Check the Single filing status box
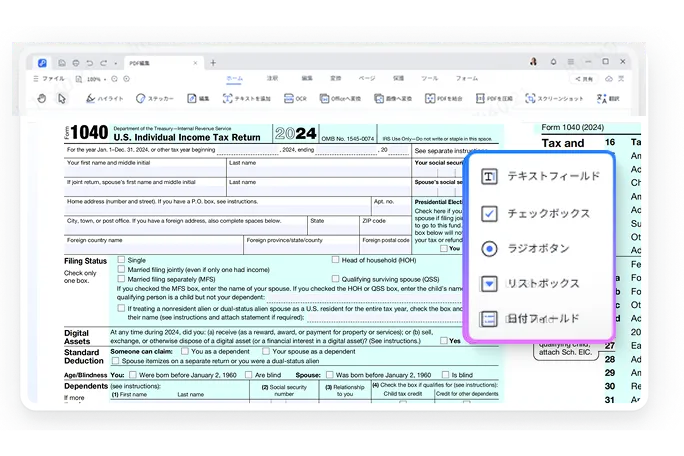Viewport: 684px width, 456px height. 121,260
